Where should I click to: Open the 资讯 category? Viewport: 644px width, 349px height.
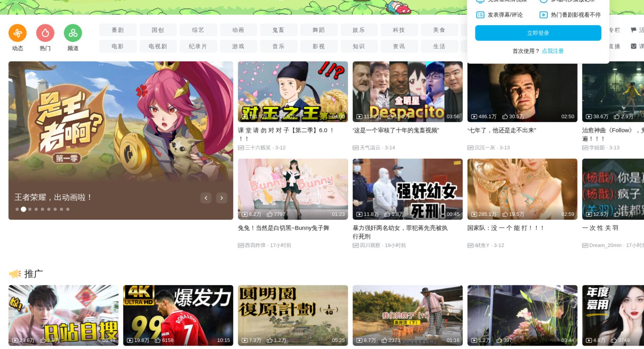(399, 46)
